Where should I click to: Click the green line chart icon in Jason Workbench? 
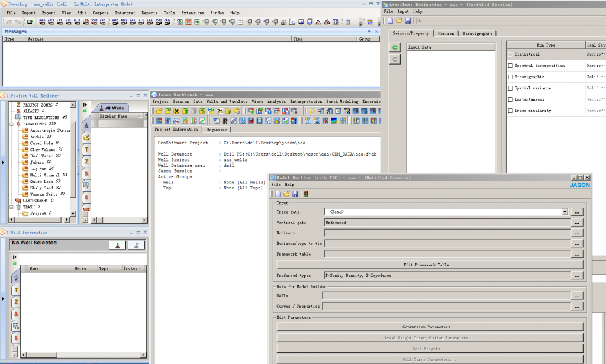pos(202,121)
